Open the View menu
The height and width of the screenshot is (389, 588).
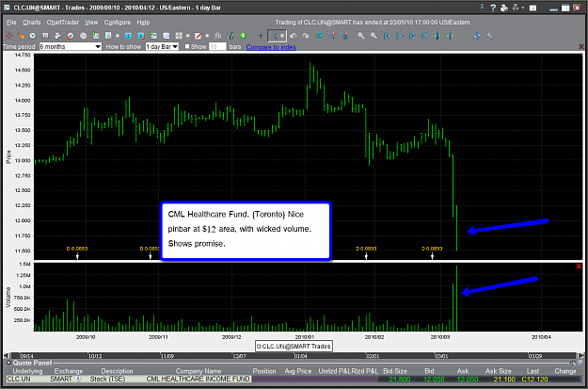pyautogui.click(x=91, y=23)
